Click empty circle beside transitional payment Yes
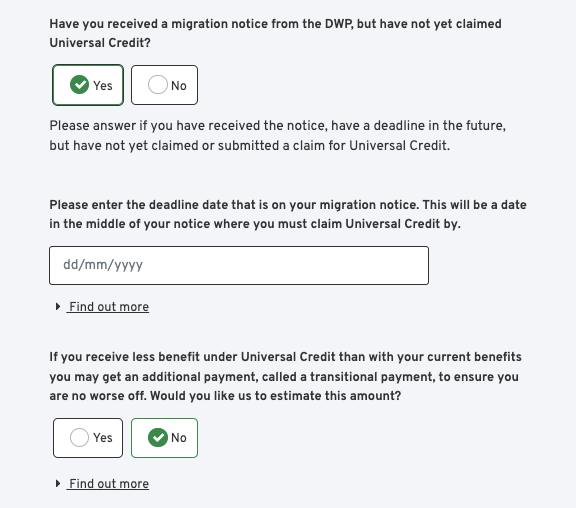The image size is (576, 508). (79, 437)
